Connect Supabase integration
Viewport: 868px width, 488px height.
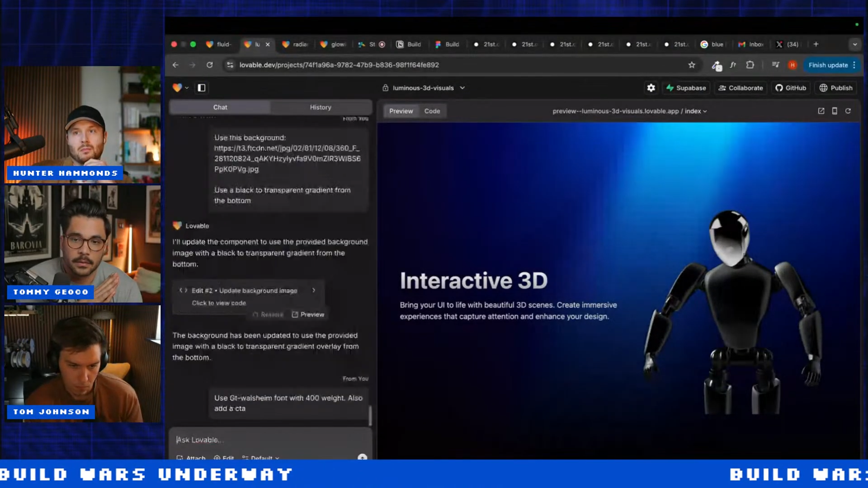click(686, 88)
